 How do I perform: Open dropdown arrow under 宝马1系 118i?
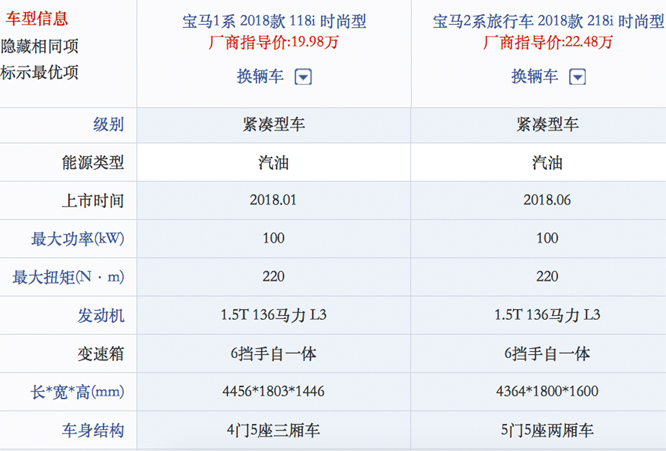point(303,77)
